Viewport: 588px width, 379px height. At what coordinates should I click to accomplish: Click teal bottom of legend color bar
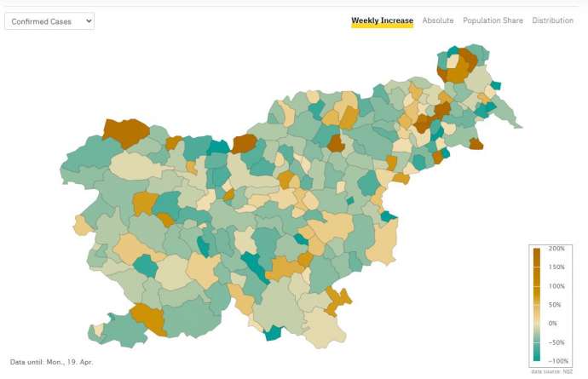coord(537,358)
